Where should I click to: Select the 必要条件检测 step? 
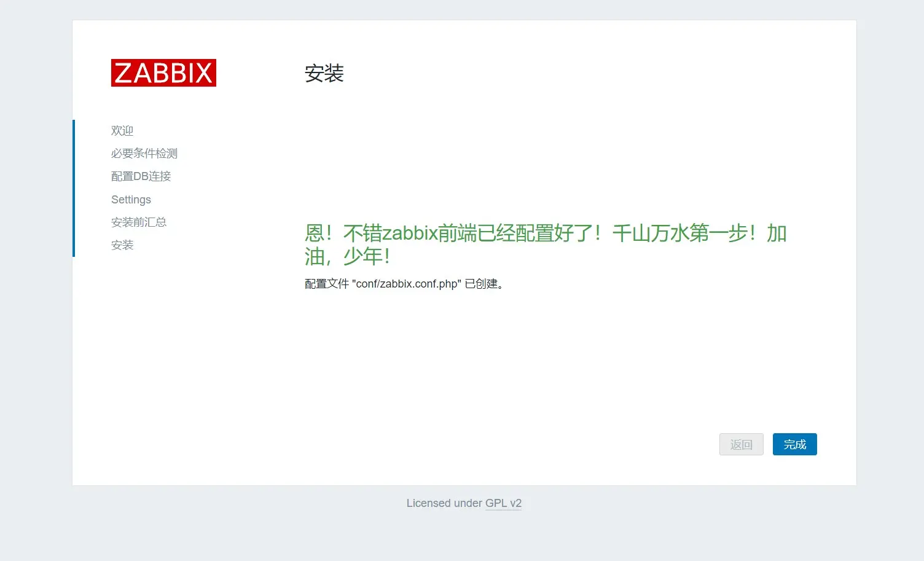pyautogui.click(x=144, y=153)
